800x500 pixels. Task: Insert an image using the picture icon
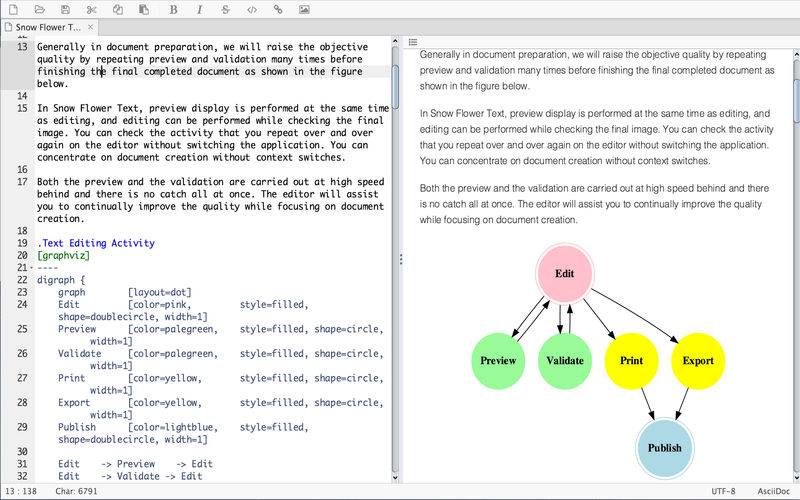(x=304, y=9)
